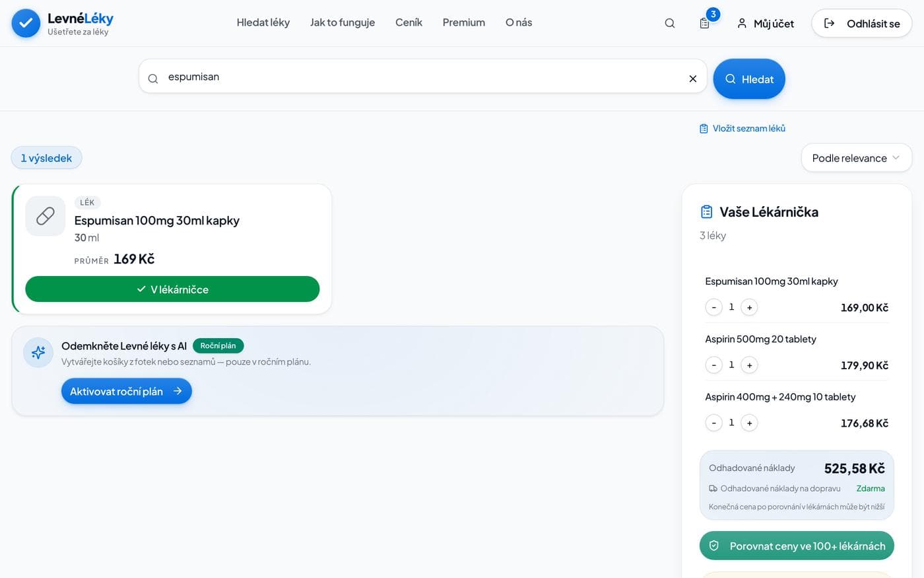
Task: Click the blue Hledat search button
Action: click(x=749, y=79)
